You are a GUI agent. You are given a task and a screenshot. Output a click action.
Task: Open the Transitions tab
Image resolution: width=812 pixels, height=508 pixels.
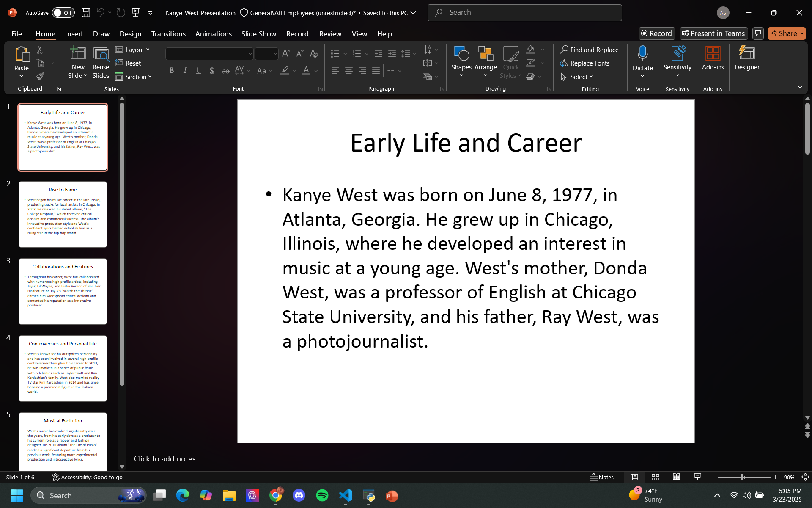pyautogui.click(x=168, y=34)
